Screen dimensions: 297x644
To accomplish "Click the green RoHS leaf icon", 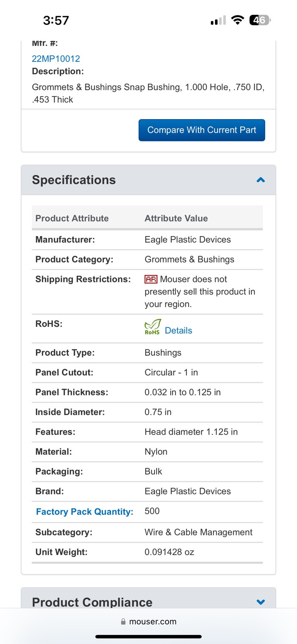I will (x=153, y=327).
